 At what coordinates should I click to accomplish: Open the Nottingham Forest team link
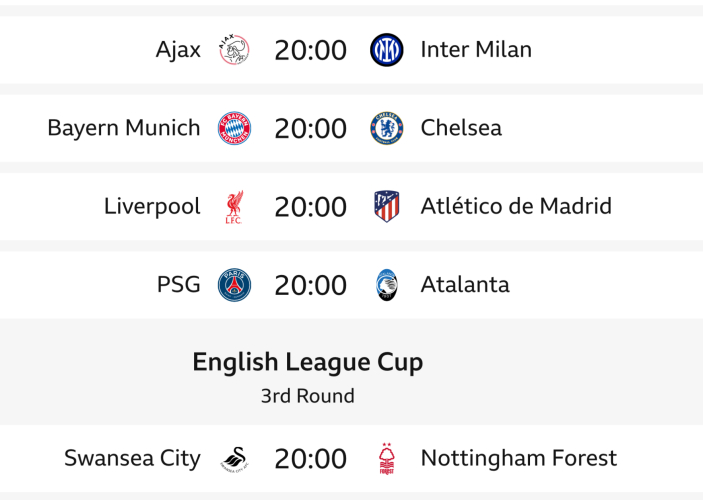(x=518, y=459)
